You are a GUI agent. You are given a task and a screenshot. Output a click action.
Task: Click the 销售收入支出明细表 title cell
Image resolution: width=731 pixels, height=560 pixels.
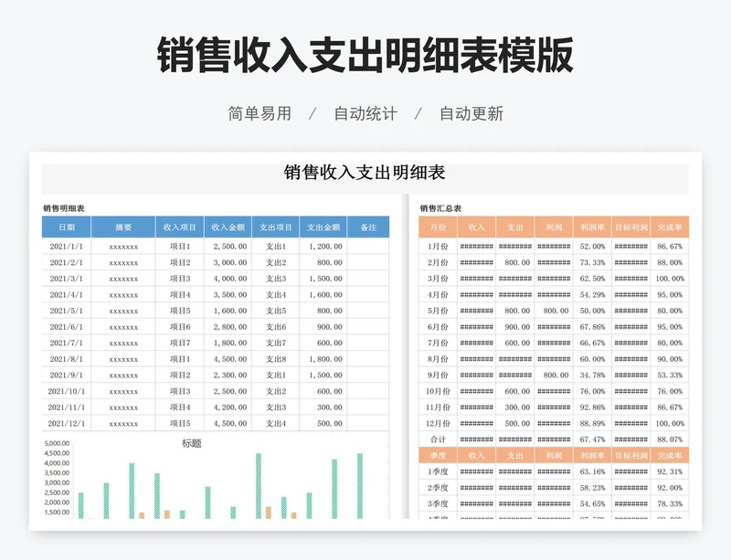coord(365,174)
